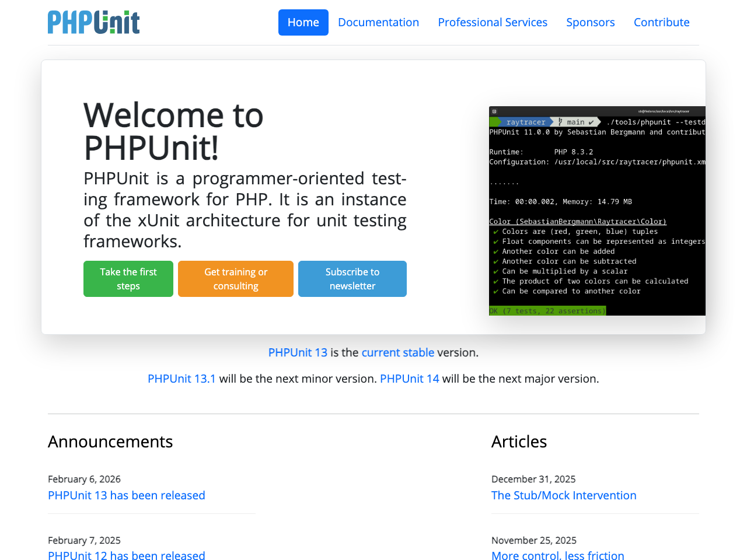Select the Home navigation tab
This screenshot has height=560, width=747.
click(303, 22)
